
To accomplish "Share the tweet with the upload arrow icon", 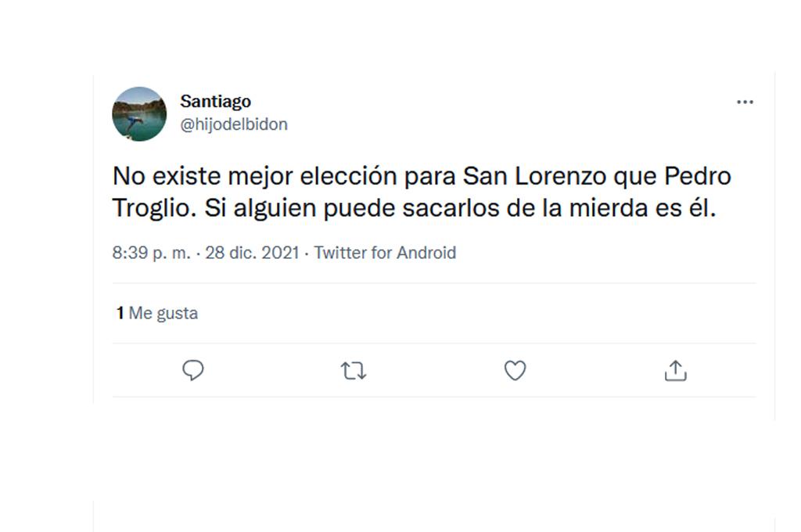I will tap(674, 370).
